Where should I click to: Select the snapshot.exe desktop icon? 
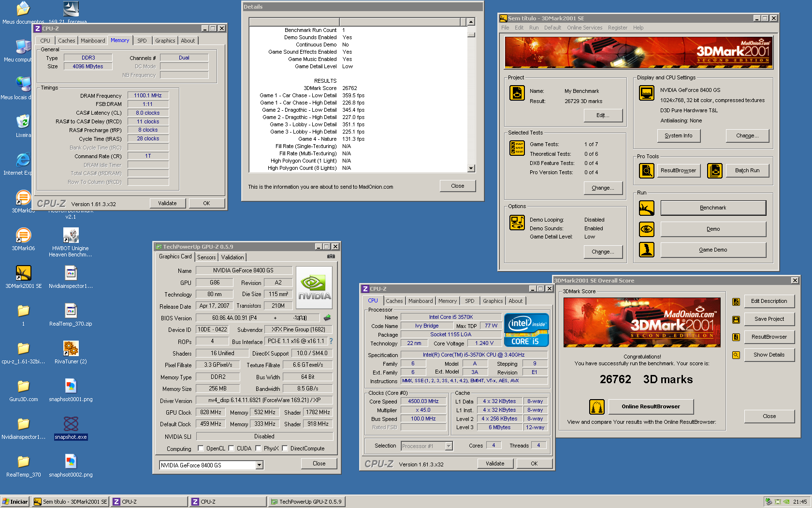(71, 428)
